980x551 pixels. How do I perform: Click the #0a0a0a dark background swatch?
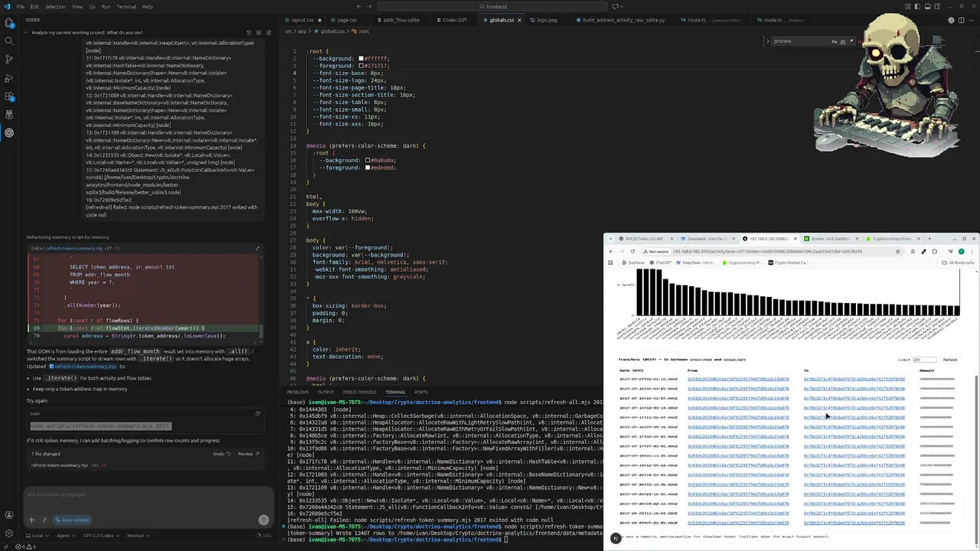click(x=367, y=161)
